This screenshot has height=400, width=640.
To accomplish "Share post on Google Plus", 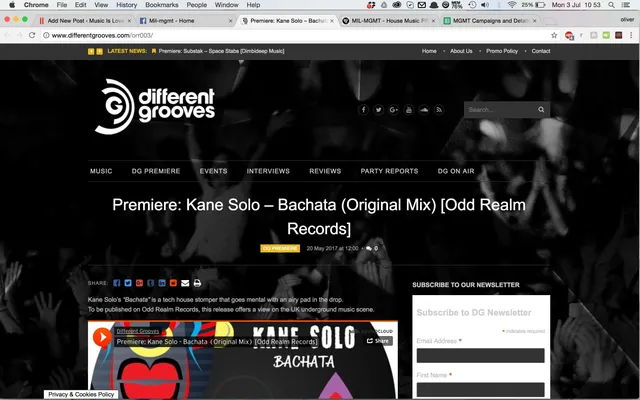I will click(x=140, y=283).
